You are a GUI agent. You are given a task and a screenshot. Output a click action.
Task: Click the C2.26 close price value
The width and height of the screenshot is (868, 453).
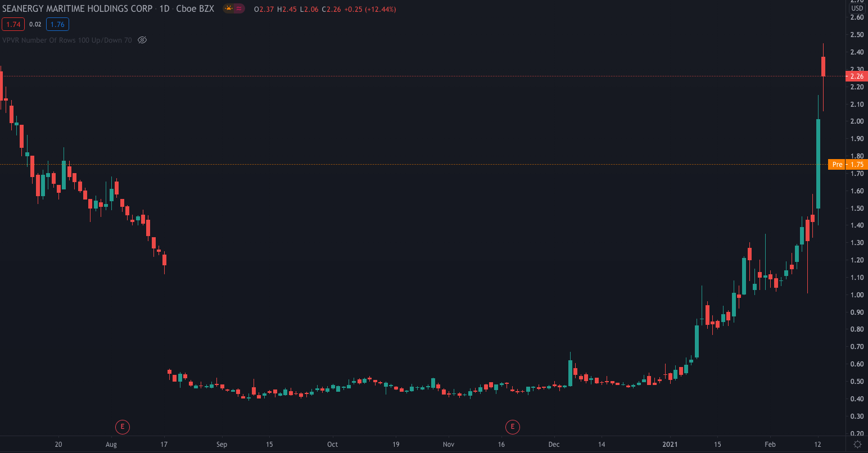(x=331, y=10)
